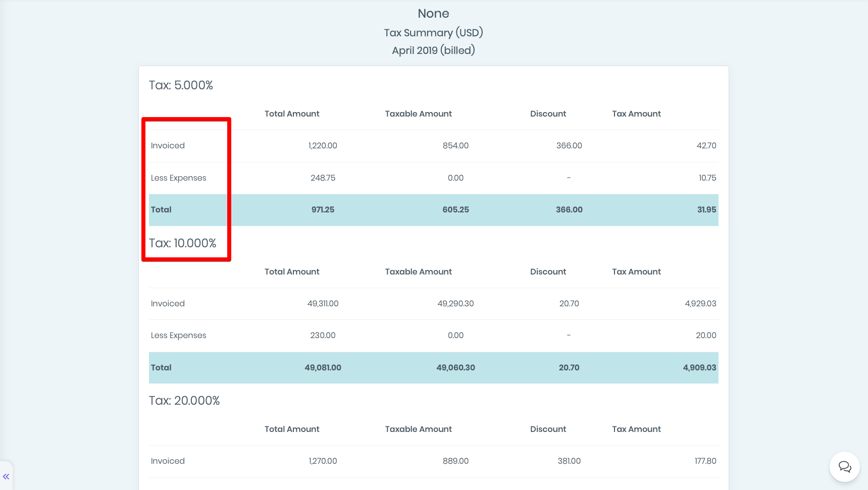The width and height of the screenshot is (868, 490).
Task: Click Less Expenses total amount 248.75
Action: pos(323,178)
